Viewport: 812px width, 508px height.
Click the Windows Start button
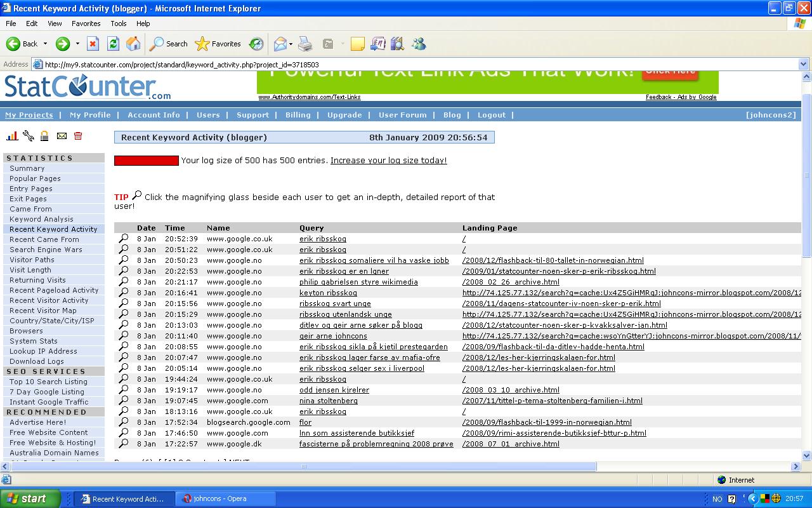[x=30, y=498]
